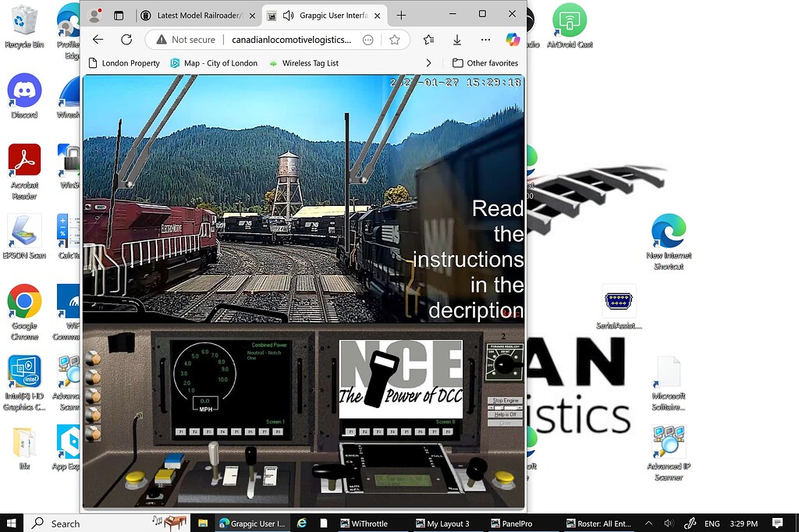Expand the favorites bar overflow chevron

point(428,62)
